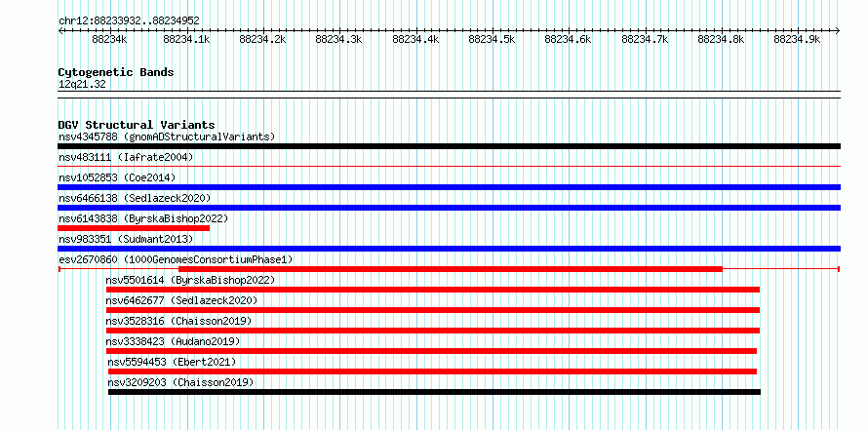
Task: Select the blue bar under nsv983351
Action: [449, 249]
